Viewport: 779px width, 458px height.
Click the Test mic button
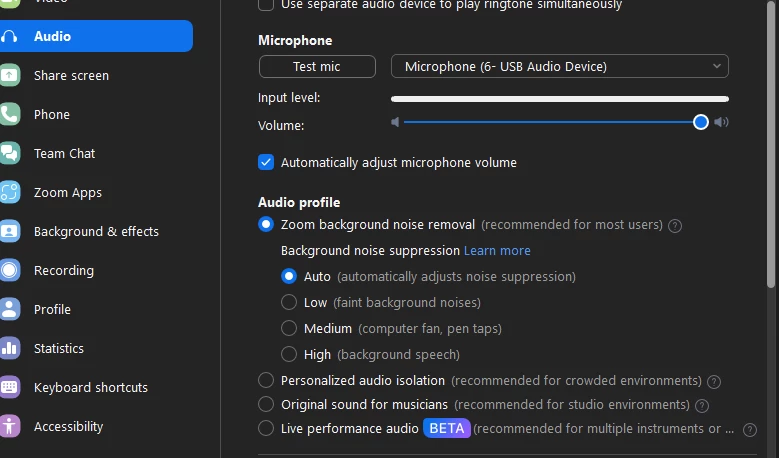coord(317,67)
